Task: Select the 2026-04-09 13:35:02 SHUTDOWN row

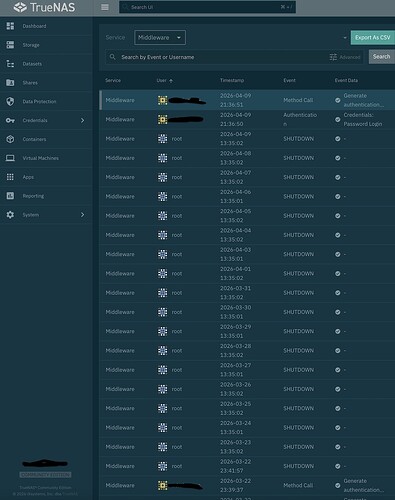Action: [x=247, y=139]
